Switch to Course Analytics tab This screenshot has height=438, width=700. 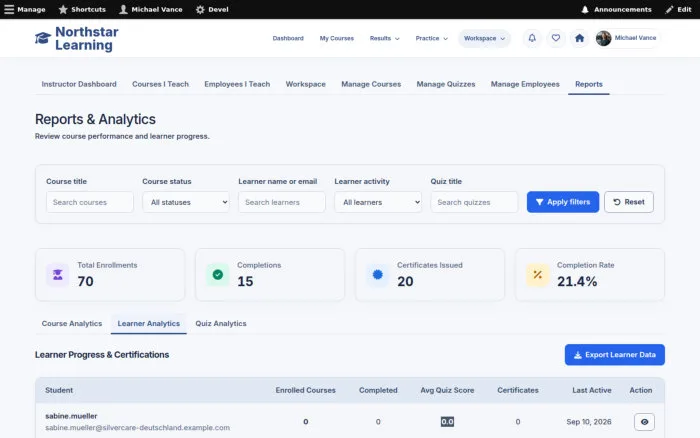pos(72,323)
